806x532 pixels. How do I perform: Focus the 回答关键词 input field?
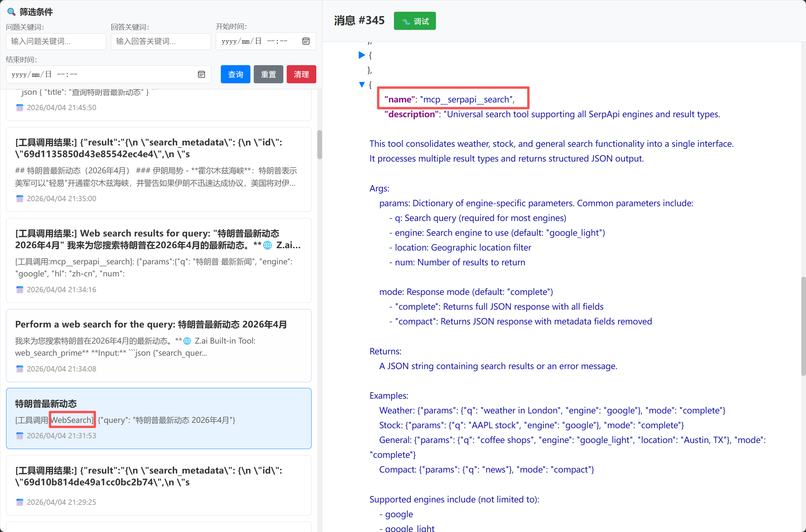tap(161, 41)
